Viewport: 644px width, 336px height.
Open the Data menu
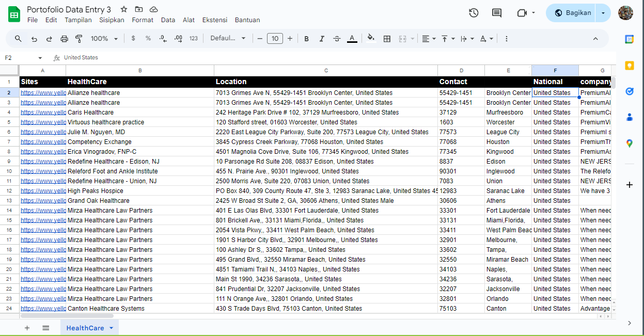(x=168, y=20)
